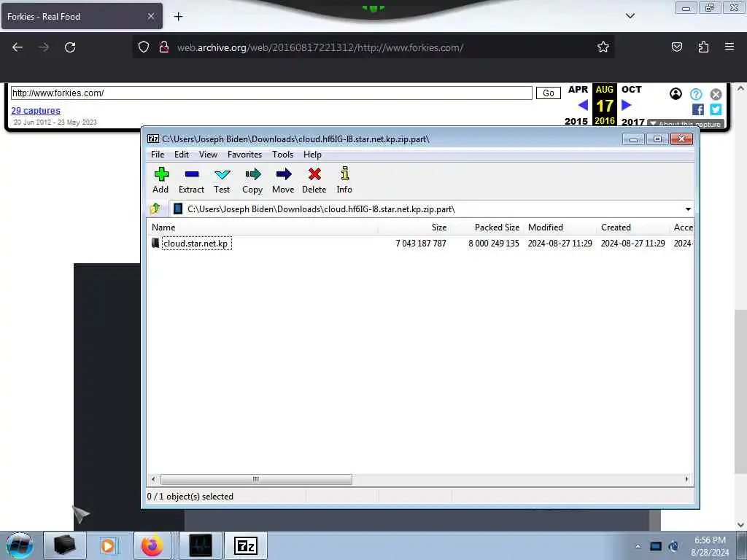Open the media player taskbar icon
The image size is (747, 560).
109,545
